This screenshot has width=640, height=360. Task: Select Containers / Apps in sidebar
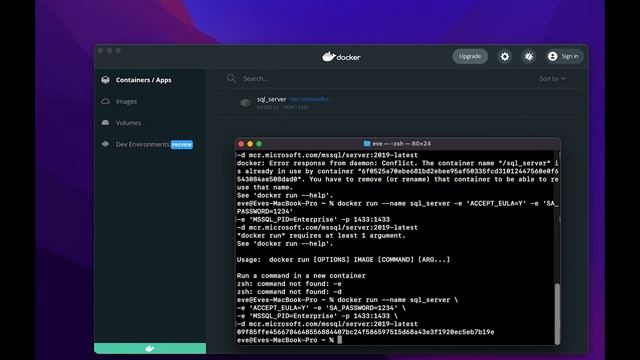(x=143, y=80)
